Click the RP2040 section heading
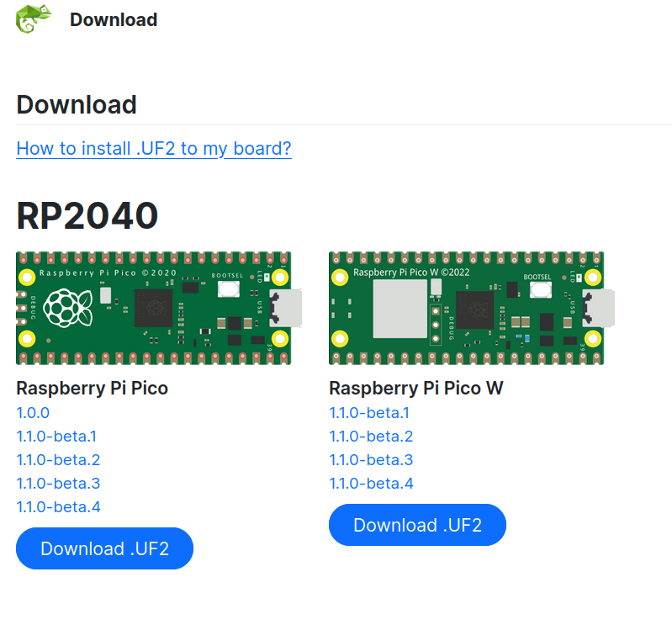 [87, 215]
